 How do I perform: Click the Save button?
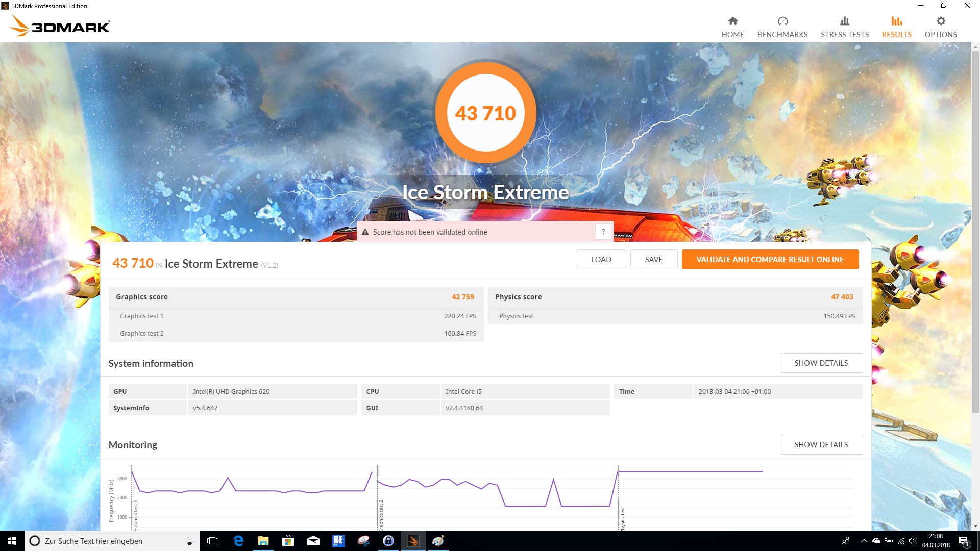tap(653, 259)
